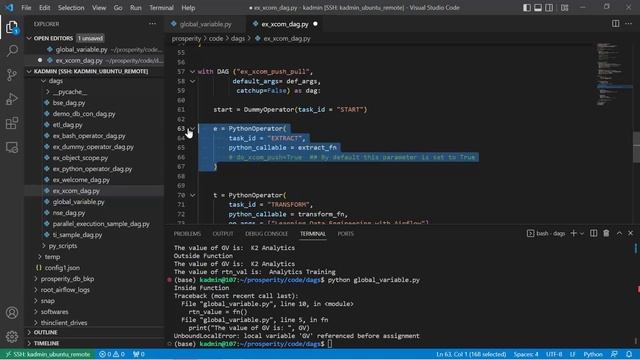The width and height of the screenshot is (640, 360).
Task: Open the Source Control view
Action: (12, 75)
